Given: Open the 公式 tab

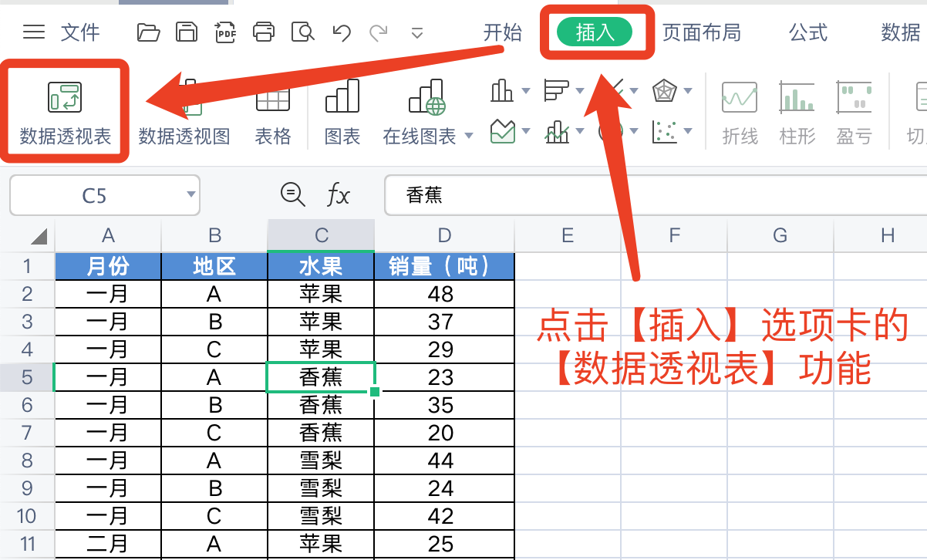Looking at the screenshot, I should pos(808,32).
